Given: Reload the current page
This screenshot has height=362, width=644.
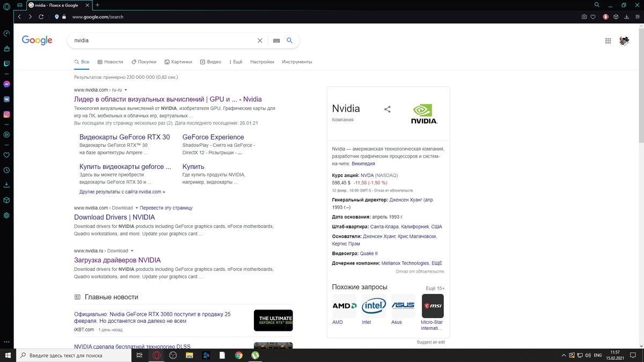Looking at the screenshot, I should pyautogui.click(x=41, y=17).
